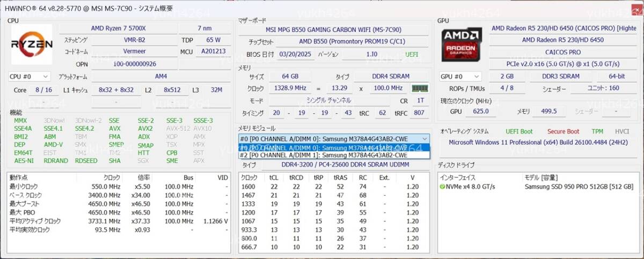Click the 64-bit memory bus width field
Image resolution: width=644 pixels, height=259 pixels.
(617, 77)
